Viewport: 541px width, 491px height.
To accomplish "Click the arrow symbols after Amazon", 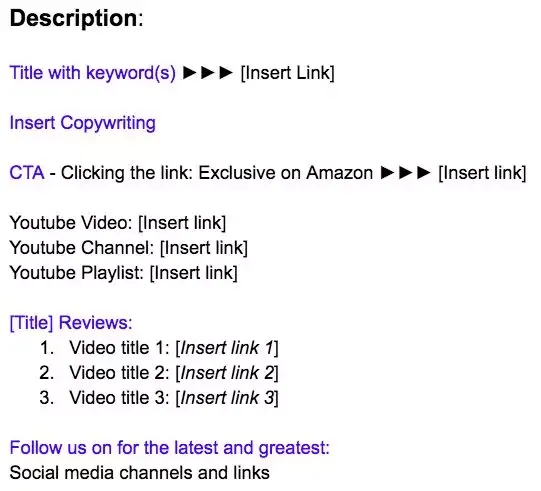I will [x=405, y=173].
